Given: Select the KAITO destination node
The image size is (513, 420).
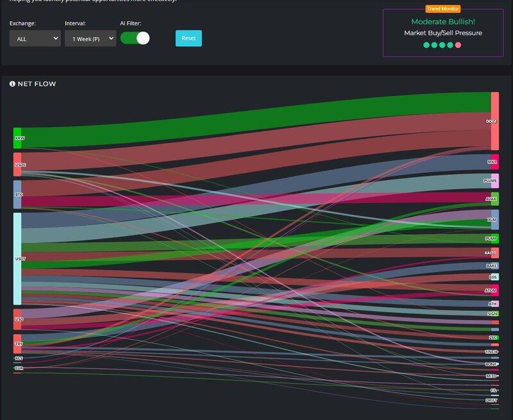Looking at the screenshot, I should (495, 253).
